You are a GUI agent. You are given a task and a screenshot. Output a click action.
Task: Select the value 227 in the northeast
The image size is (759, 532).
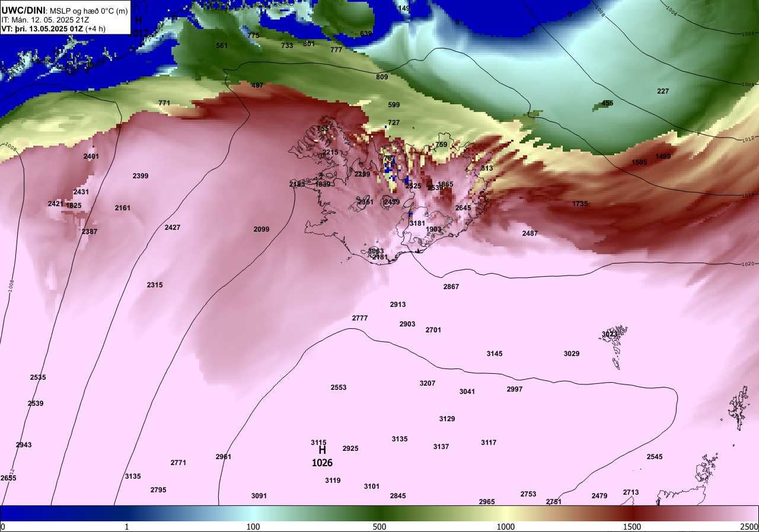click(663, 91)
